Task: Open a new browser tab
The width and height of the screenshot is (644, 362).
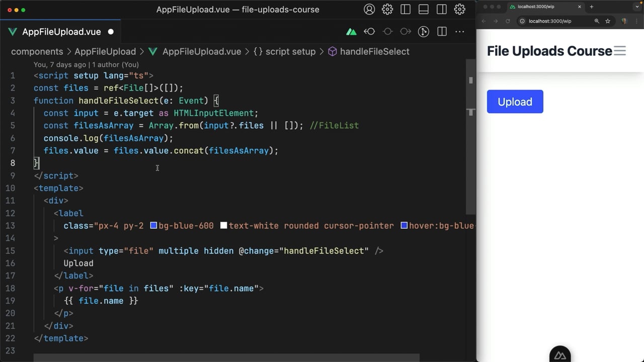Action: (592, 7)
